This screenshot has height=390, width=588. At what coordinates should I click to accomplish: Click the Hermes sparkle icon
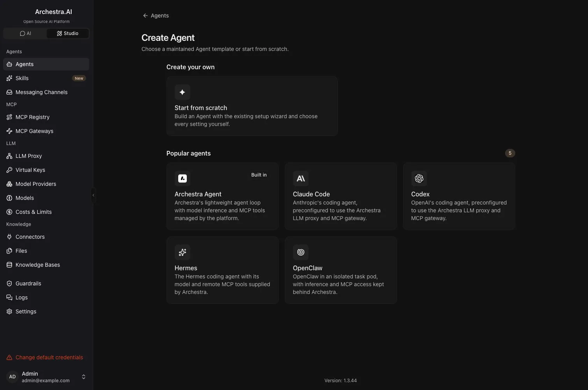(182, 252)
